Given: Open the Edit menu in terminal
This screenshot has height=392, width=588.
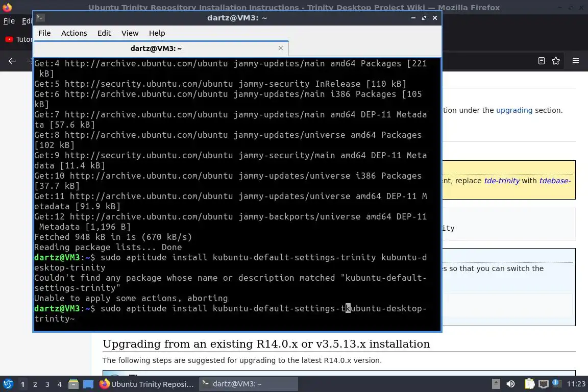Looking at the screenshot, I should coord(104,33).
